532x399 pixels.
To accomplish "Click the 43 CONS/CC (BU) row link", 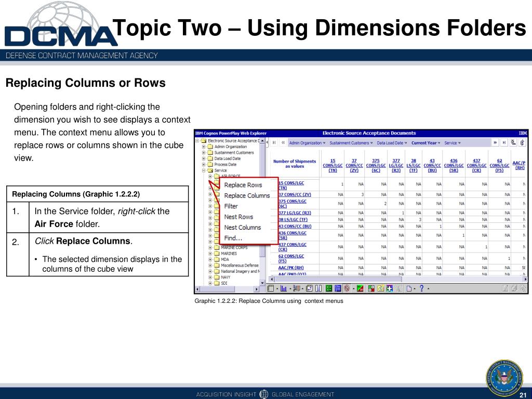I will 295,227.
